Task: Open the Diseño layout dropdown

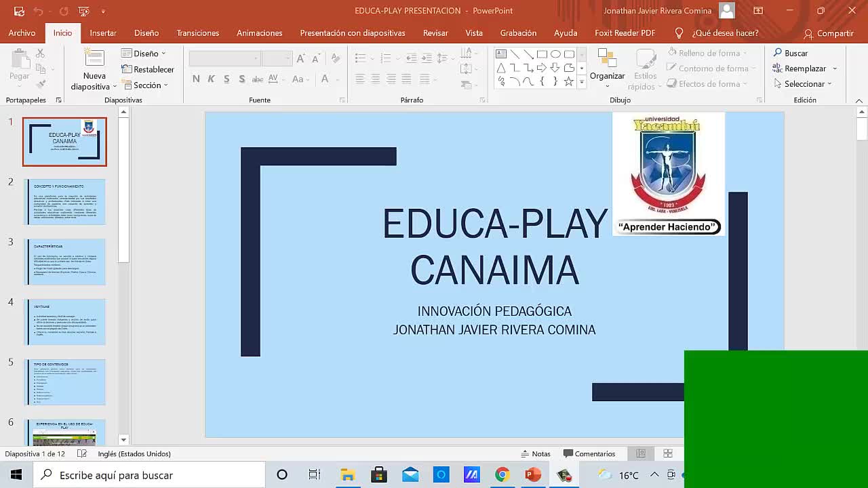Action: click(x=144, y=53)
